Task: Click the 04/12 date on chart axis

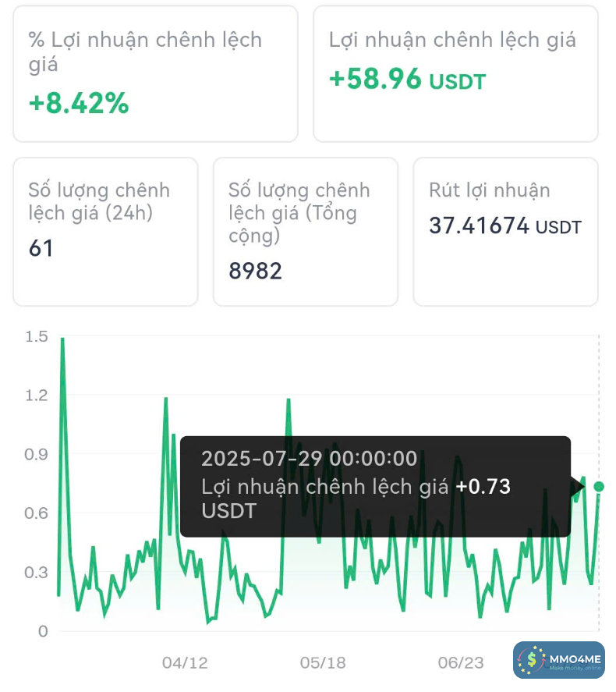Action: pos(185,662)
